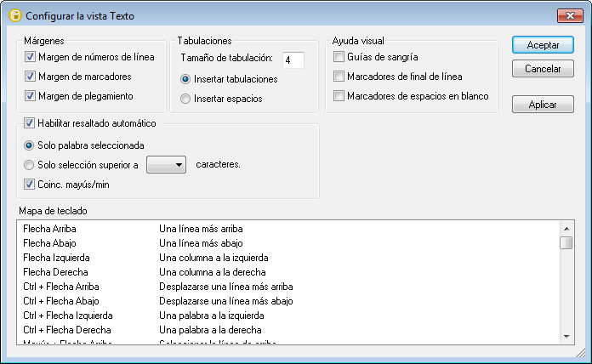592x364 pixels.
Task: Select the Flecha Derecha row
Action: click(288, 272)
